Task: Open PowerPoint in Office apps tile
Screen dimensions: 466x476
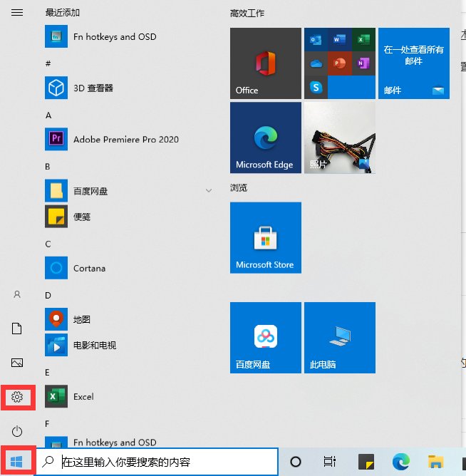Action: pos(340,63)
